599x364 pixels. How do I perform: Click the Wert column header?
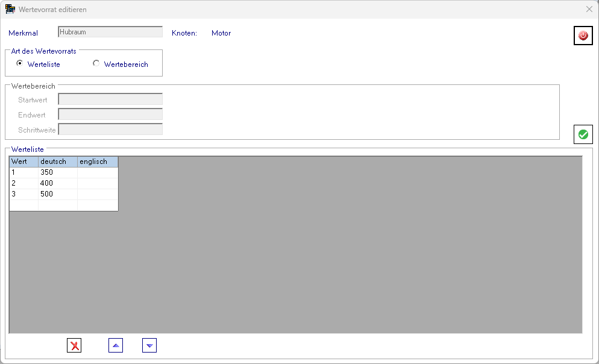pos(24,162)
